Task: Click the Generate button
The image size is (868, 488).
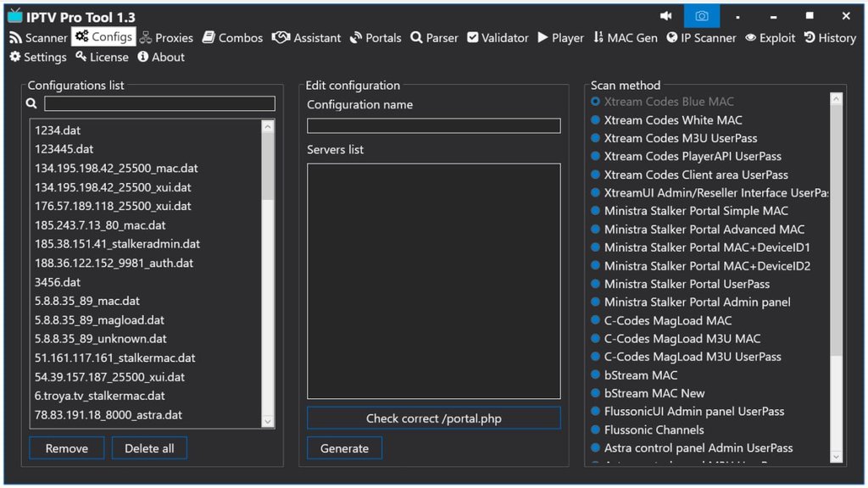Action: [344, 448]
